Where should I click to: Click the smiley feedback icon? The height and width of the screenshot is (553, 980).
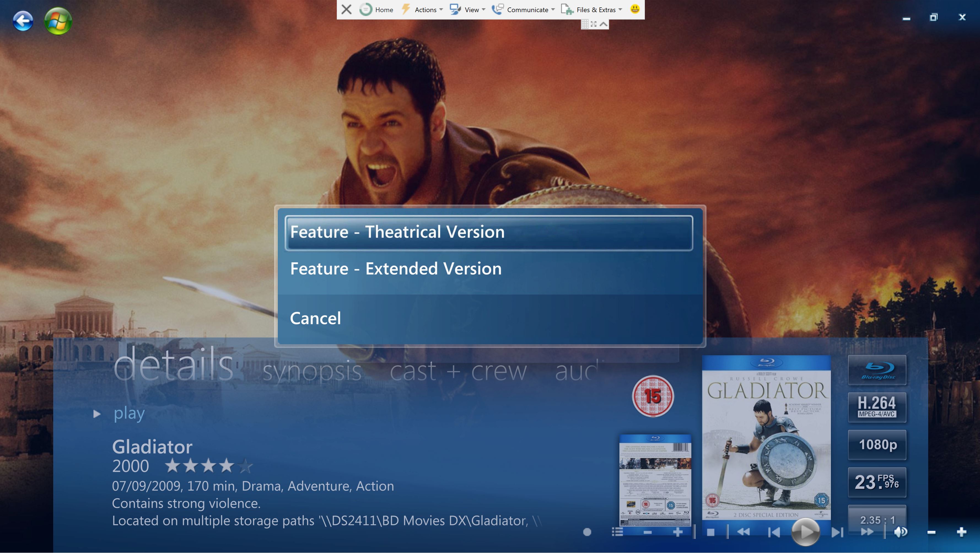(635, 9)
